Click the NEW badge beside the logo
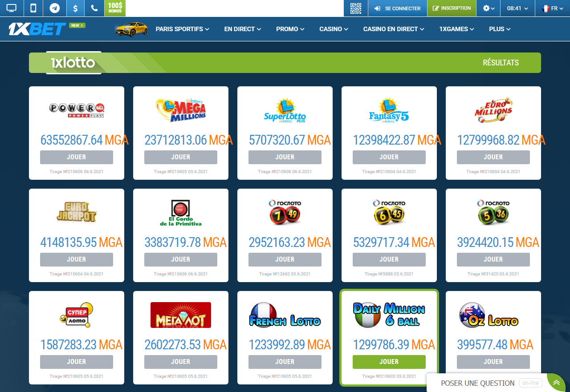This screenshot has width=570, height=392. (x=77, y=25)
